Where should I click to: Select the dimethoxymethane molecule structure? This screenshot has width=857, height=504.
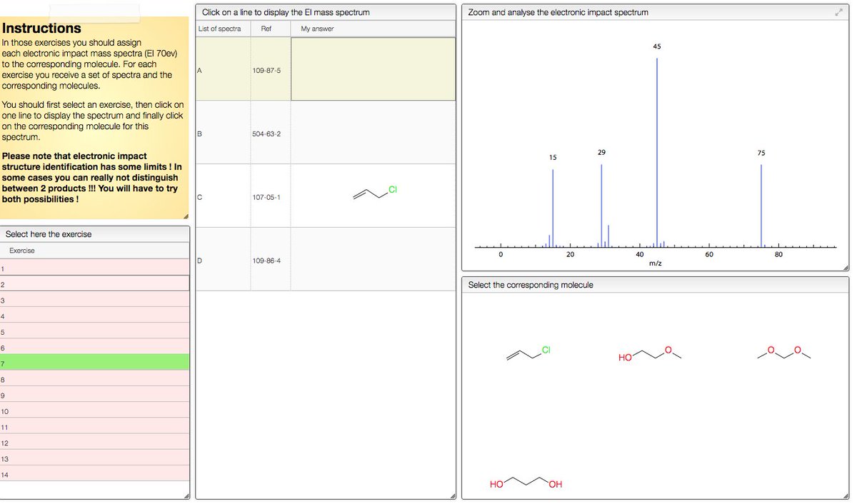[x=783, y=353]
